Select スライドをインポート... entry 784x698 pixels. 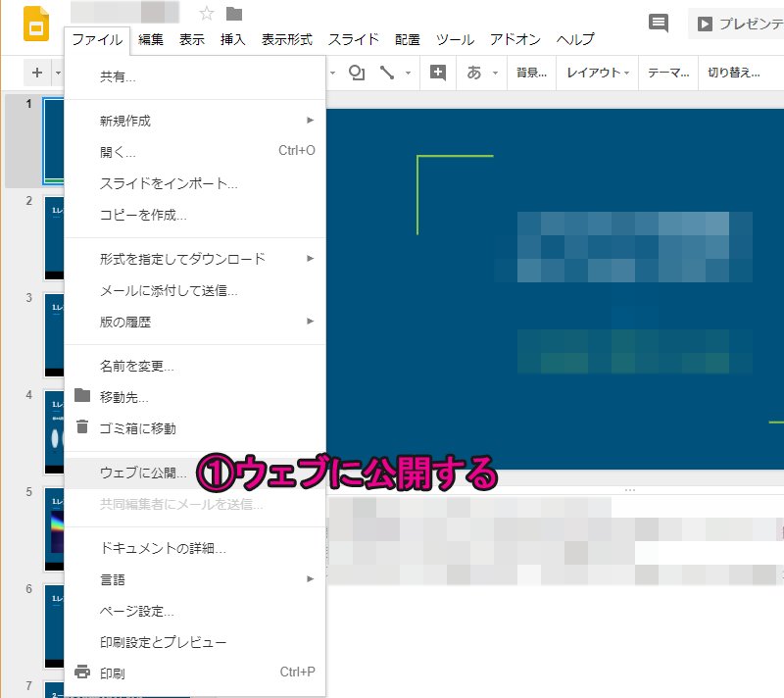tap(195, 183)
